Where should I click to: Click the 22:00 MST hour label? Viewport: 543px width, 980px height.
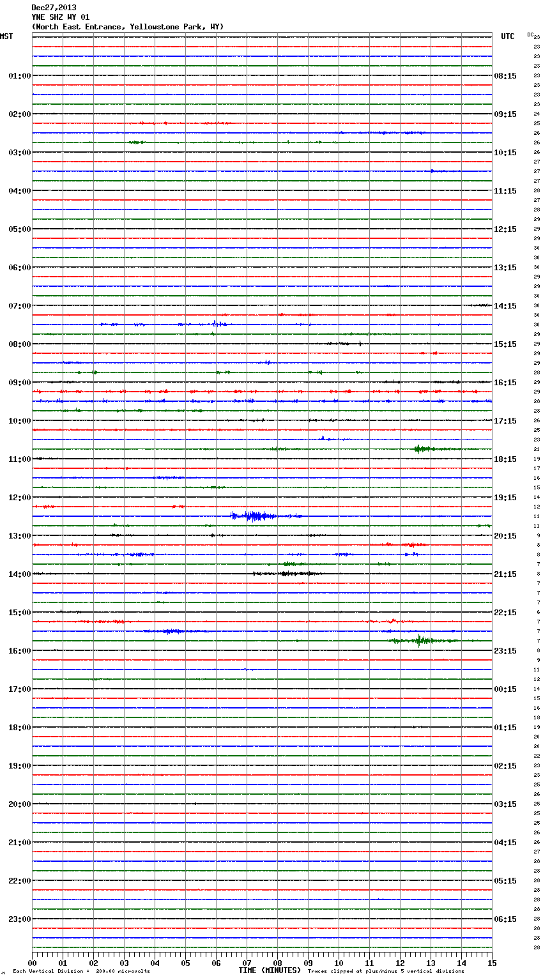pyautogui.click(x=20, y=881)
